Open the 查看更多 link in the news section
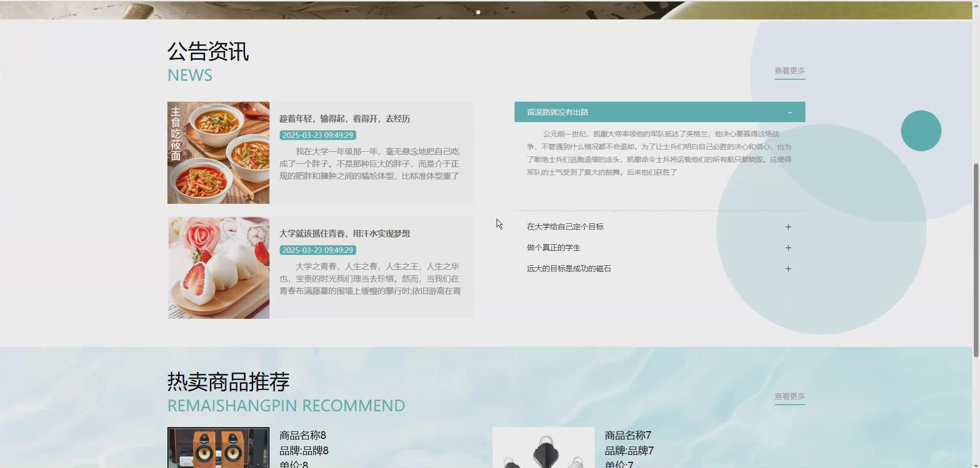This screenshot has width=980, height=468. click(790, 71)
